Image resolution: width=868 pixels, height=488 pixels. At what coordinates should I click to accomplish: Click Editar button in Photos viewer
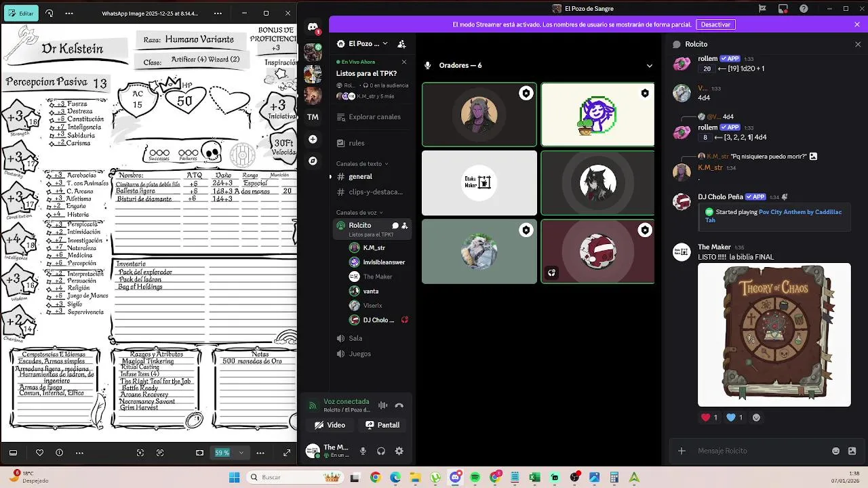pyautogui.click(x=21, y=13)
